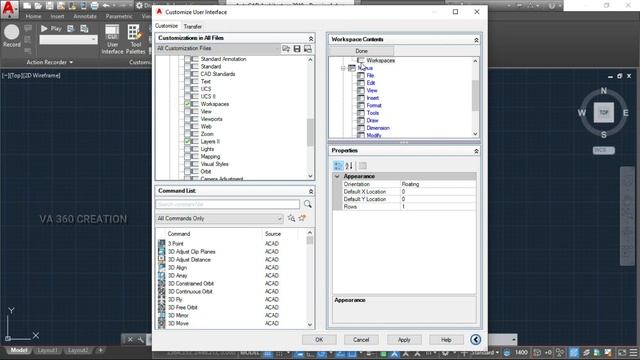Switch to the Transfer tab
The width and height of the screenshot is (640, 360).
[193, 27]
